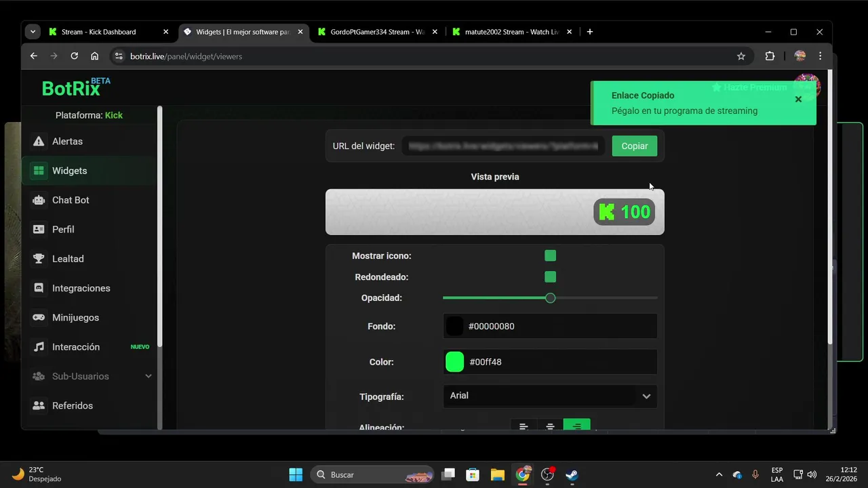
Task: Click the taskbar Buscar search box
Action: click(372, 474)
